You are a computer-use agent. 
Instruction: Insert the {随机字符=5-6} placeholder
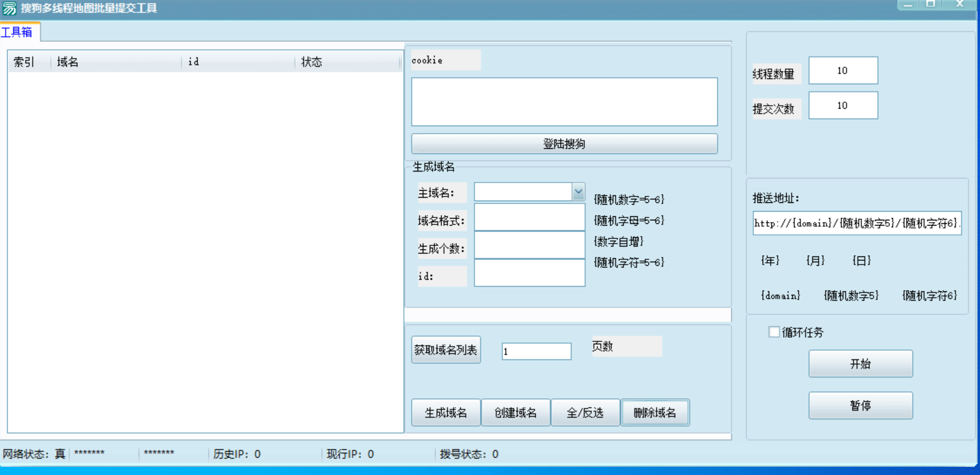coord(629,262)
